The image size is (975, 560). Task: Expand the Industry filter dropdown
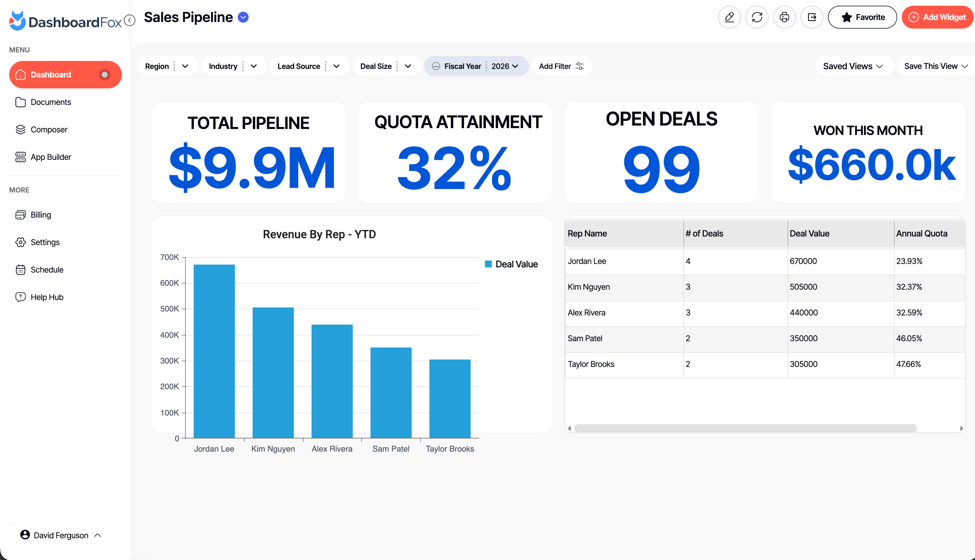[x=253, y=66]
